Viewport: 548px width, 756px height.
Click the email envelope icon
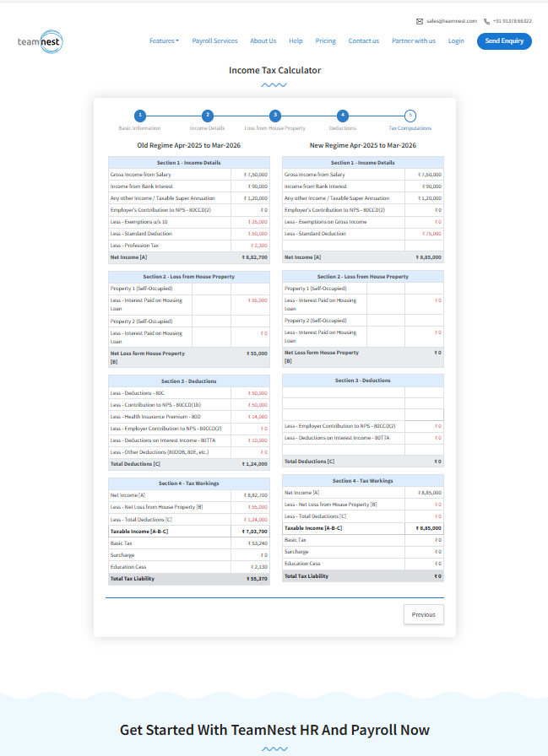coord(420,21)
